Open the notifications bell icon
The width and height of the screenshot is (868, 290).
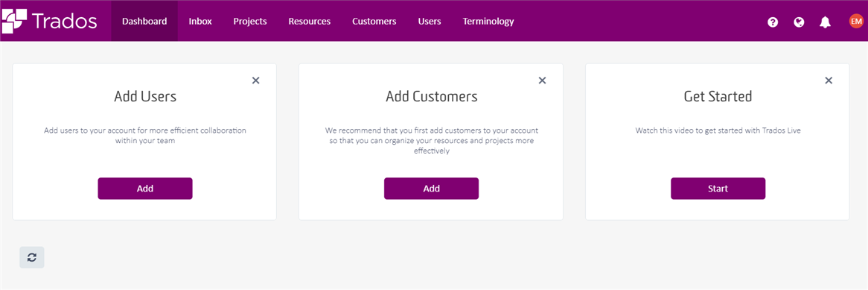[826, 22]
